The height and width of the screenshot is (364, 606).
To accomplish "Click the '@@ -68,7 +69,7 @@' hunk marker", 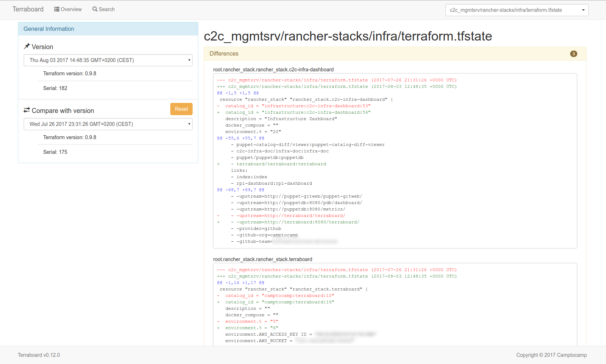I will (x=241, y=190).
